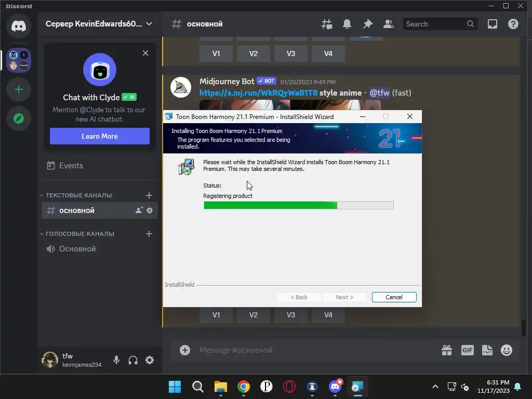Click the @tfw mention in message
Image resolution: width=532 pixels, height=399 pixels.
tap(379, 92)
